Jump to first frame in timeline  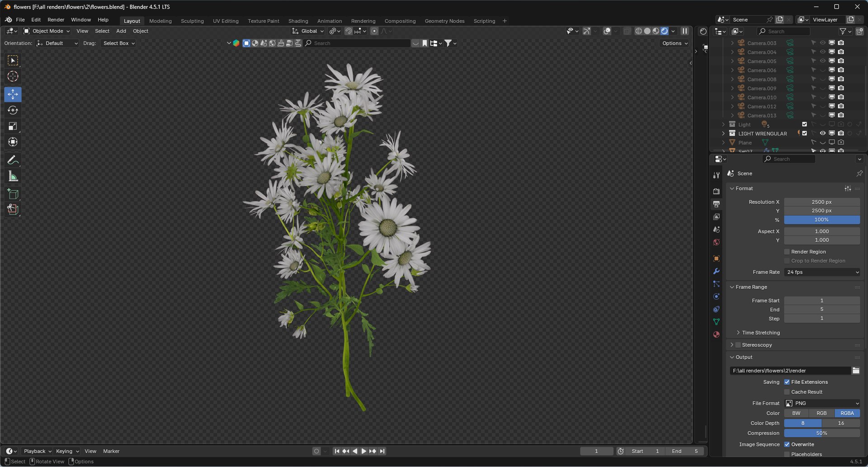(337, 451)
